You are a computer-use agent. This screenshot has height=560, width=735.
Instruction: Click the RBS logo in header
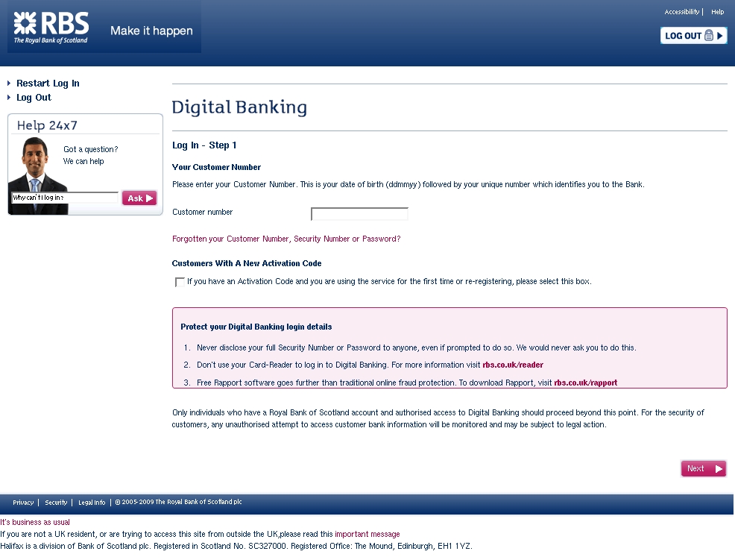point(51,28)
